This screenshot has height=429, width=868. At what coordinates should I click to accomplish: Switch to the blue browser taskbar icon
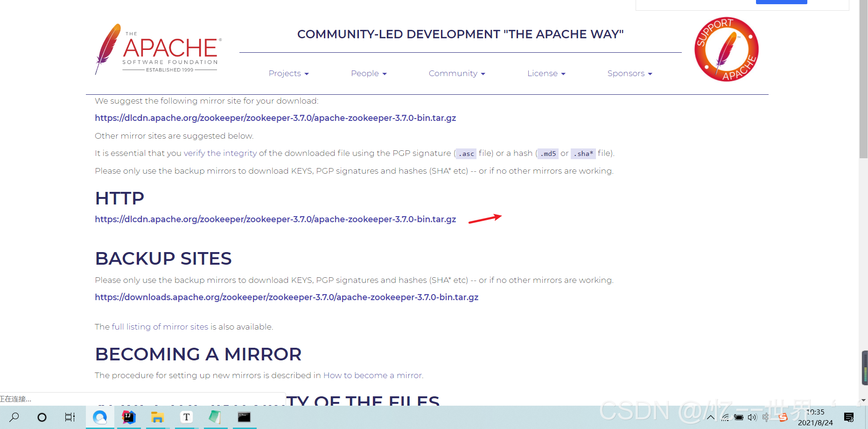tap(100, 417)
